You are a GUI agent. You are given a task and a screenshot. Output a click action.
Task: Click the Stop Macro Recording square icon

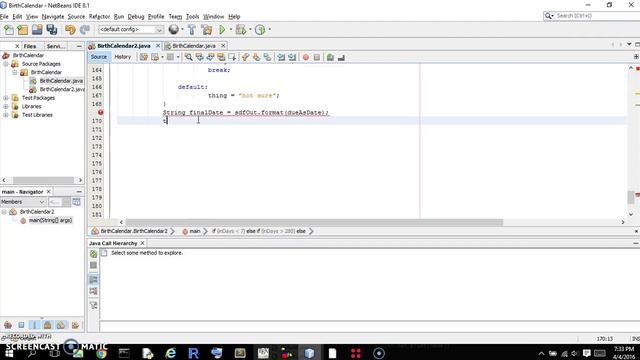(x=317, y=57)
